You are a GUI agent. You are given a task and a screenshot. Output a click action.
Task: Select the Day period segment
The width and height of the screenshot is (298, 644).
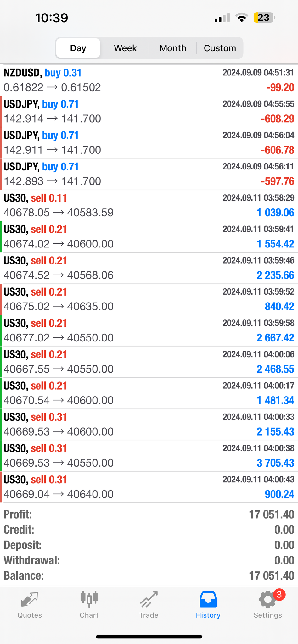click(x=78, y=48)
